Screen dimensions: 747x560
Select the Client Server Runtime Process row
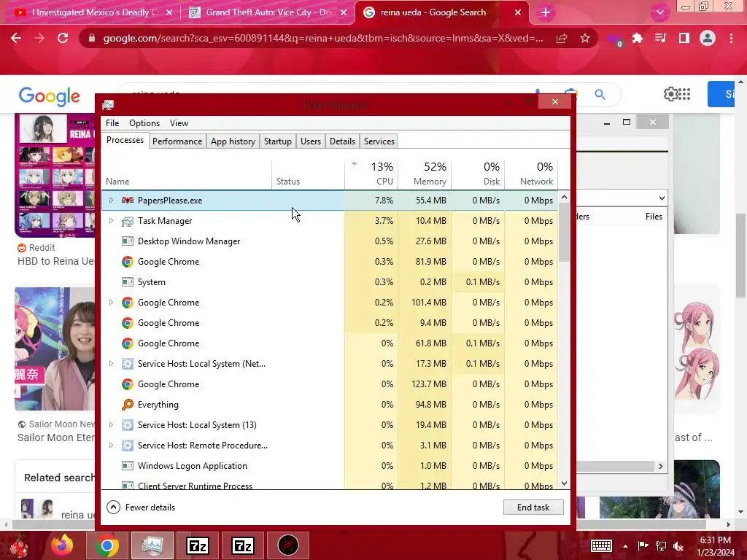coord(329,485)
